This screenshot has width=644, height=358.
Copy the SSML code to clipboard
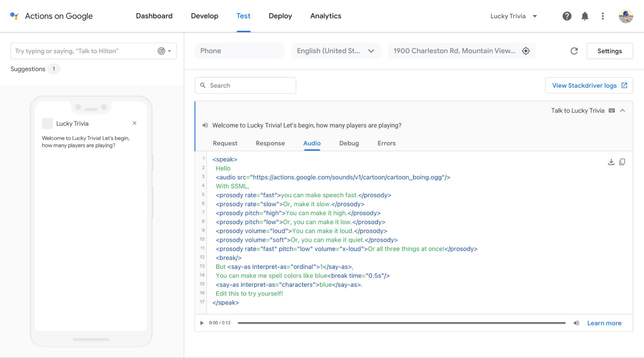(x=622, y=162)
